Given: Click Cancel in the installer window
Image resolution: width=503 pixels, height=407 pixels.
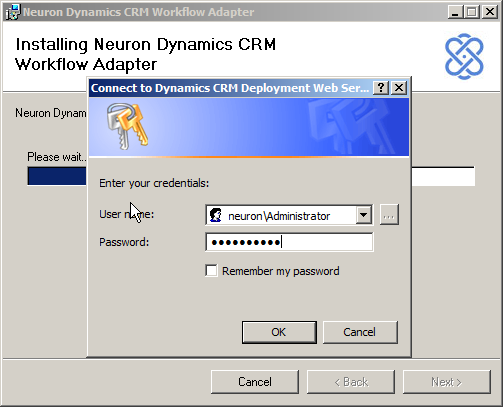Looking at the screenshot, I should 255,382.
